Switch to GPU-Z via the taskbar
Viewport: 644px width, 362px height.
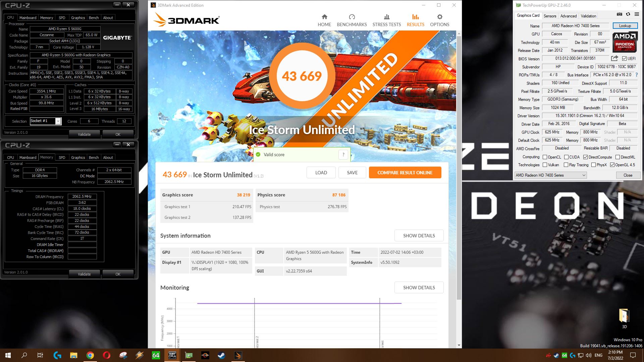tap(189, 355)
